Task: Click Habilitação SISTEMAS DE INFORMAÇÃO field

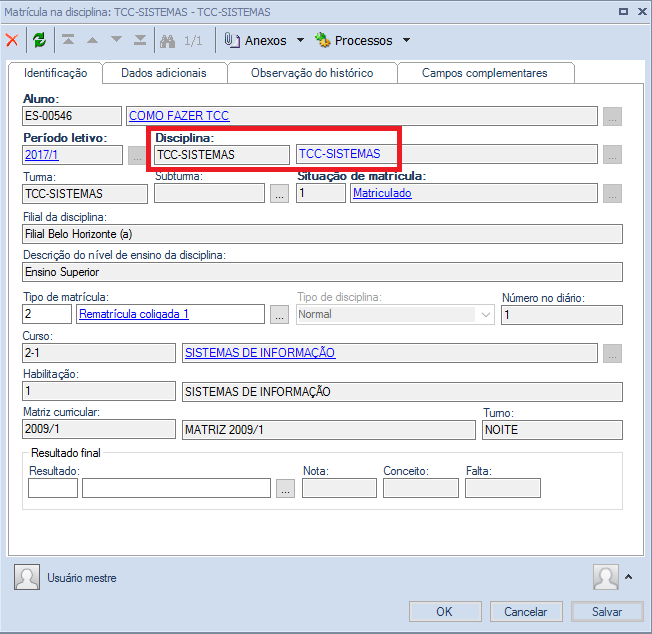Action: pyautogui.click(x=402, y=392)
